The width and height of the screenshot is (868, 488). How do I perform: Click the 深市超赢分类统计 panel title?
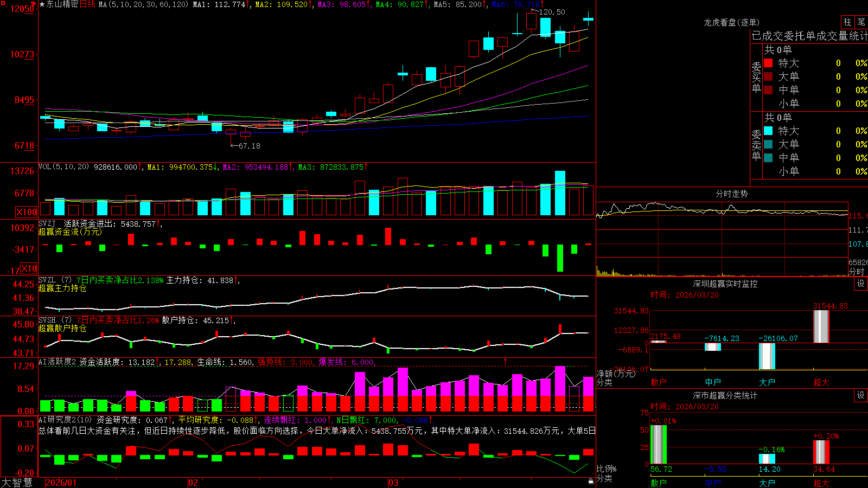[725, 395]
